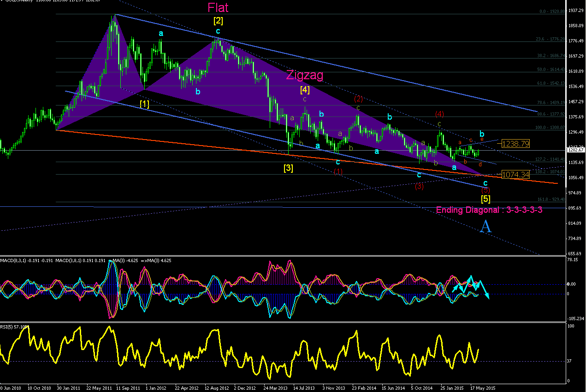Image resolution: width=586 pixels, height=392 pixels.
Task: Click the "24 Mar 2013" date on time axis
Action: (276, 388)
